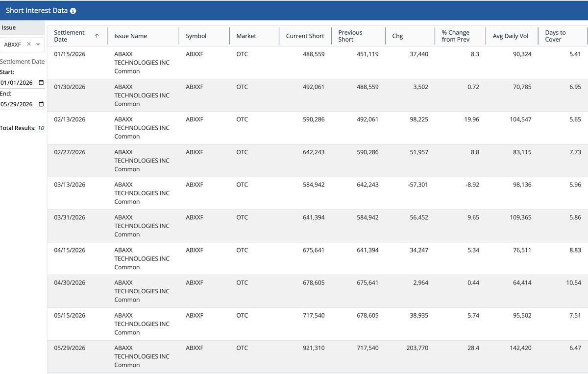Sort by Current Short column header
Image resolution: width=588 pixels, height=374 pixels.
tap(305, 36)
